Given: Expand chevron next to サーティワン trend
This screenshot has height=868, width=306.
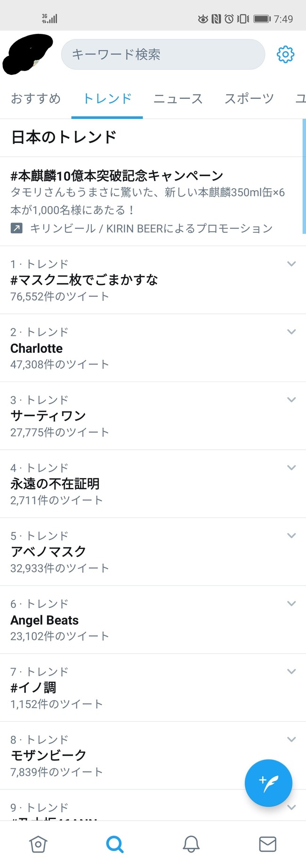Looking at the screenshot, I should tap(291, 399).
